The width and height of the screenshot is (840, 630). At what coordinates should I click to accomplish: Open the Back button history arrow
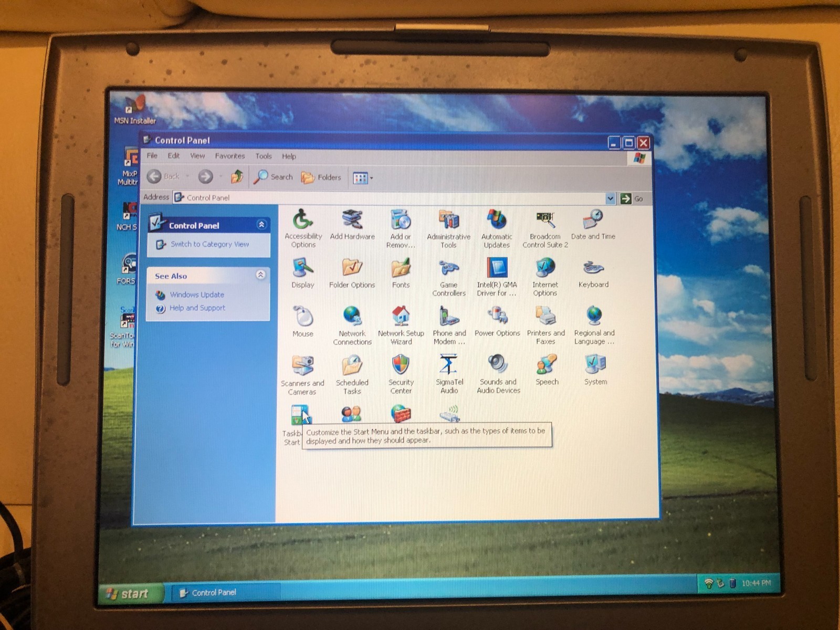[x=187, y=176]
